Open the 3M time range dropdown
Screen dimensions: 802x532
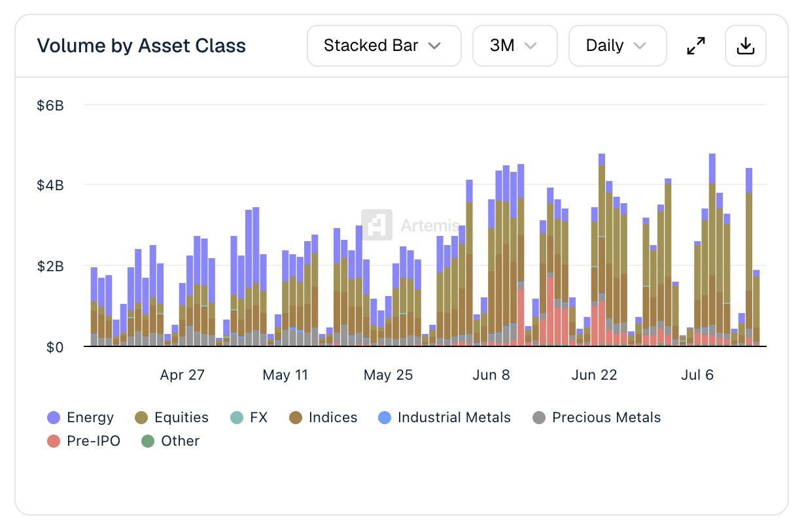515,46
